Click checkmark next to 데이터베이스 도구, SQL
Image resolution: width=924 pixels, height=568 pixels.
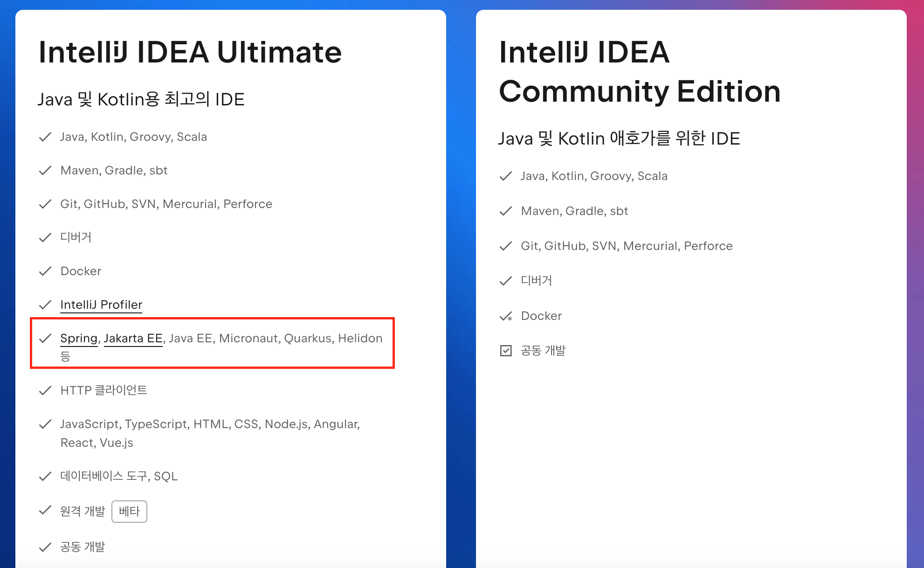tap(45, 476)
